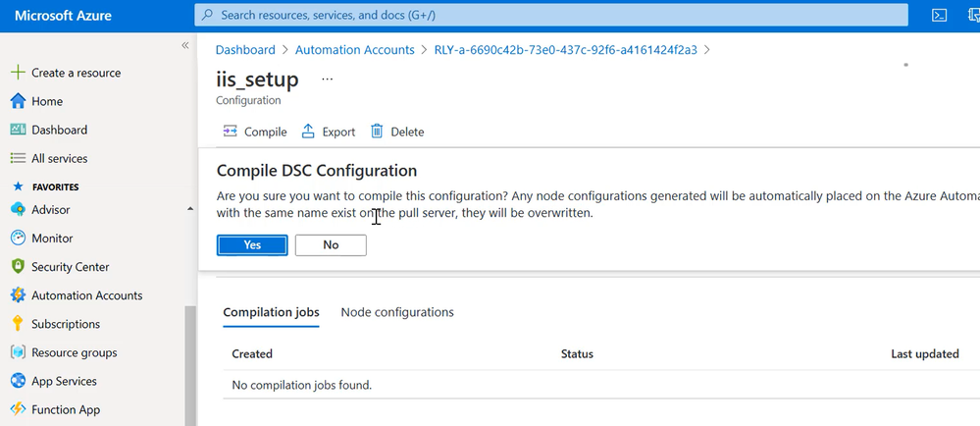Open Cloud Shell from the top bar
Image resolution: width=980 pixels, height=426 pixels.
[x=940, y=16]
